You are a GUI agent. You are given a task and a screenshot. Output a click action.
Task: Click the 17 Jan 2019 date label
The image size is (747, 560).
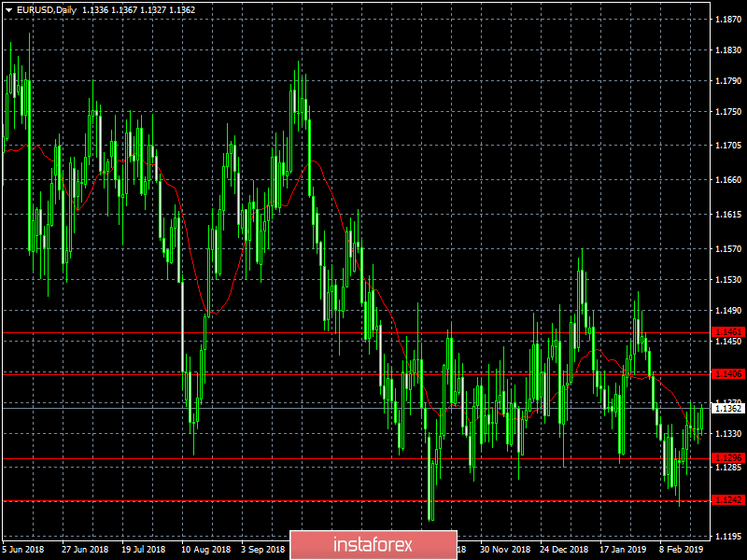(623, 549)
